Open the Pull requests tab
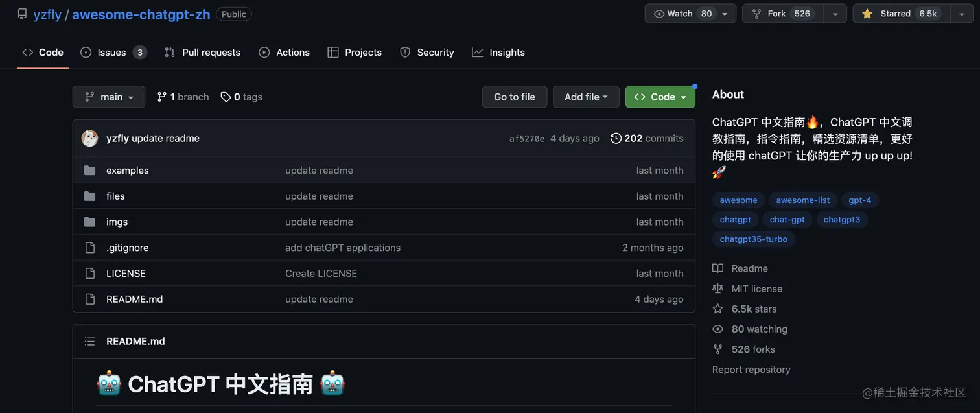The image size is (980, 413). click(202, 53)
